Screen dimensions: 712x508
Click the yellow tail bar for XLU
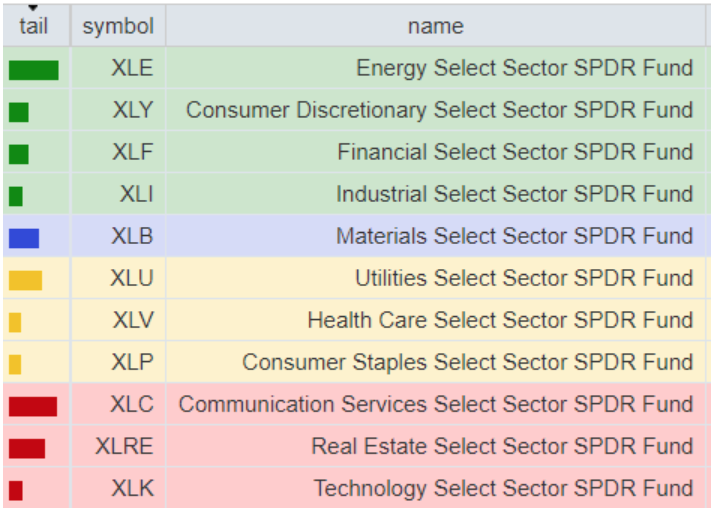point(26,280)
